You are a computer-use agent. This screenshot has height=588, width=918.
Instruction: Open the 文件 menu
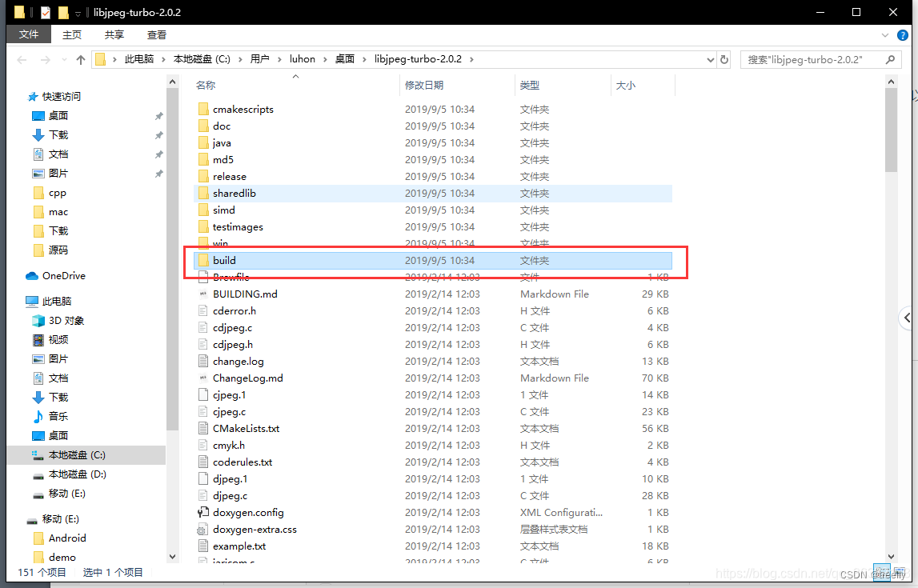pyautogui.click(x=29, y=34)
